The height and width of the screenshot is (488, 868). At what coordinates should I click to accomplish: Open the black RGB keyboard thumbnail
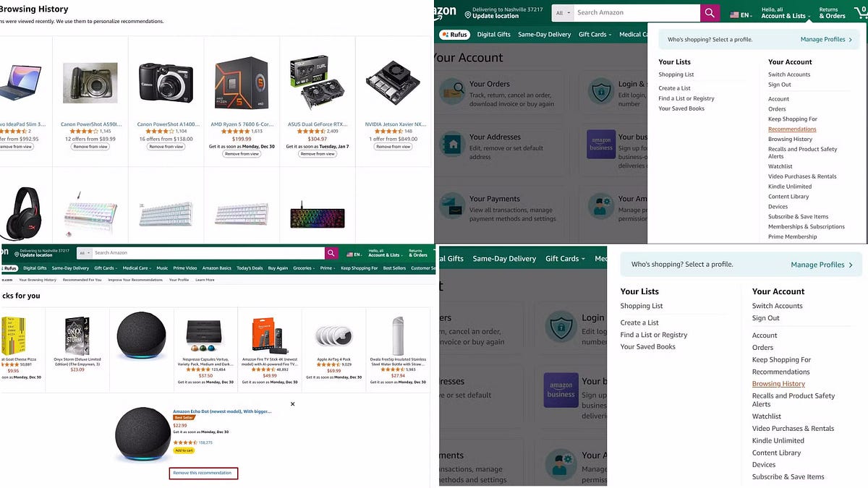(318, 217)
